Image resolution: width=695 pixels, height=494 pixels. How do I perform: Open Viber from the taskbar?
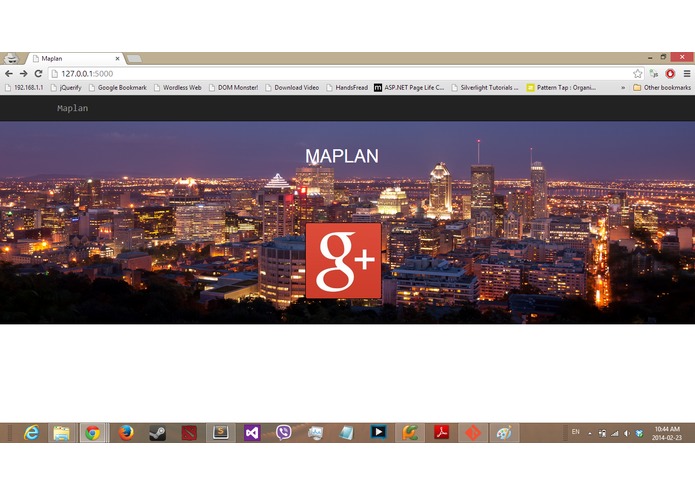coord(284,432)
